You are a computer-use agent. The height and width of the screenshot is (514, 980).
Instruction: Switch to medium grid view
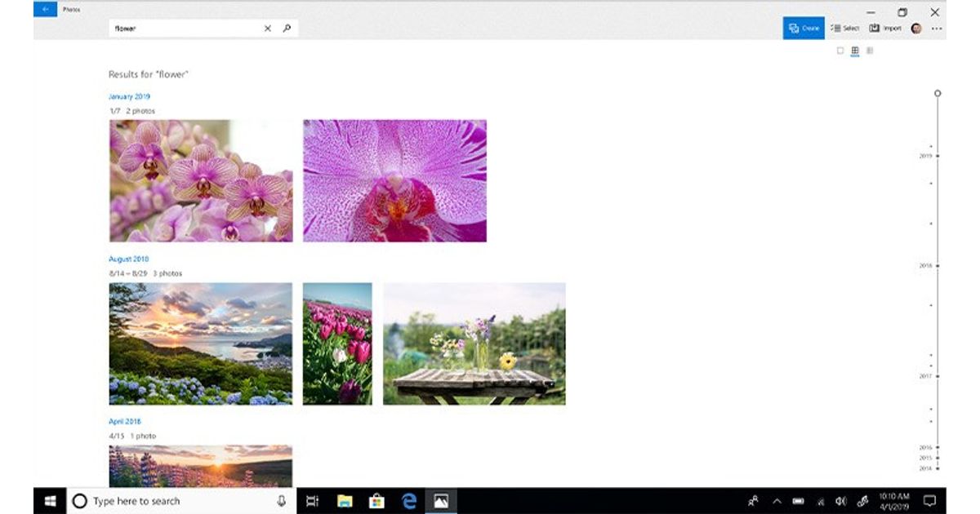pyautogui.click(x=855, y=51)
